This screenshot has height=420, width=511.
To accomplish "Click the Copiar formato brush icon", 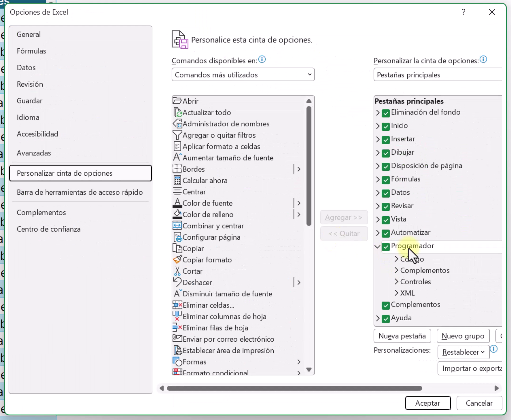I will [178, 259].
